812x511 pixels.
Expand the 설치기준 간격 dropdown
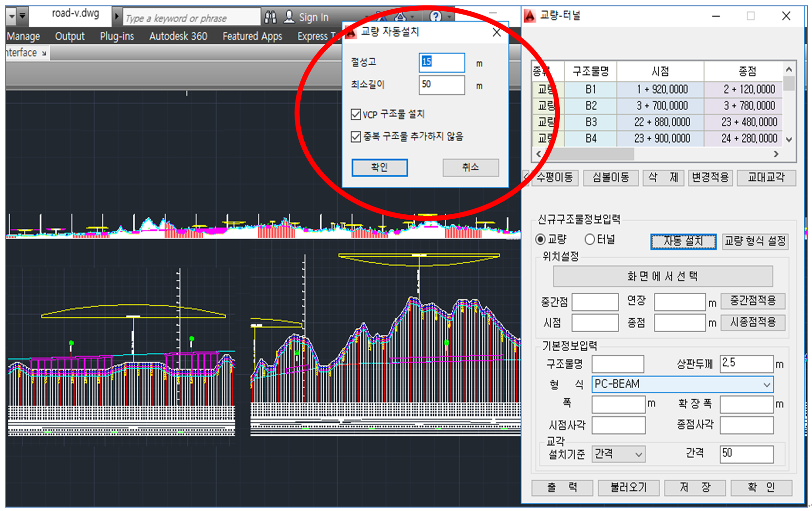click(x=638, y=454)
